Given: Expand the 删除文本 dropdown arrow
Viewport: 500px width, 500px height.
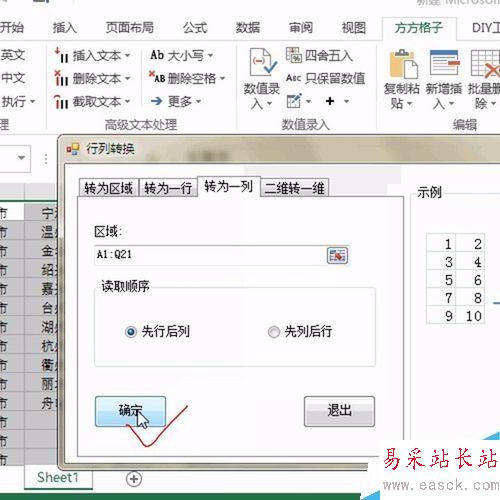Looking at the screenshot, I should click(127, 79).
